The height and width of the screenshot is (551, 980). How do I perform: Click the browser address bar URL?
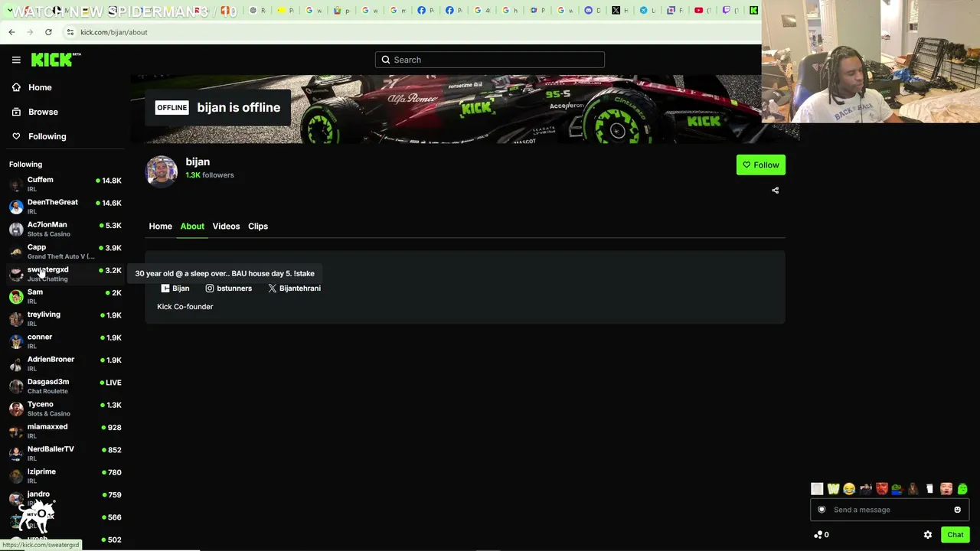(114, 32)
